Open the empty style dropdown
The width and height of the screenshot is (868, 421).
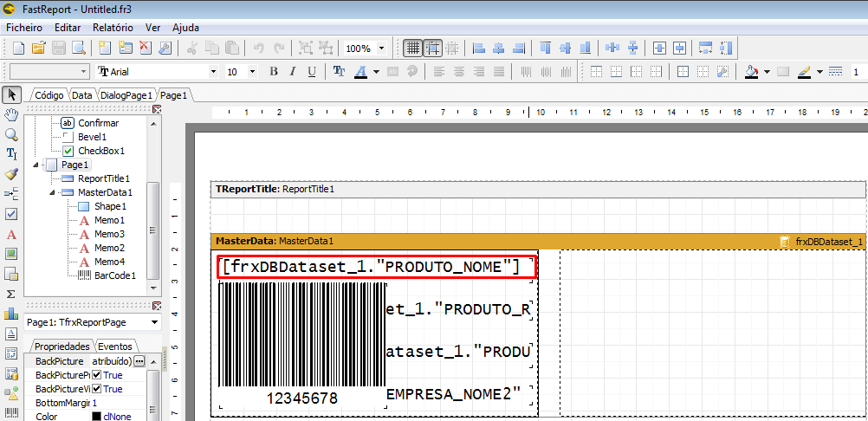84,72
